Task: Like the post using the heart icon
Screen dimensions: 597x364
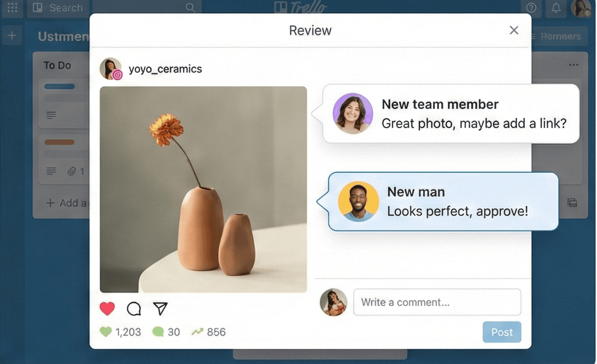Action: (107, 309)
